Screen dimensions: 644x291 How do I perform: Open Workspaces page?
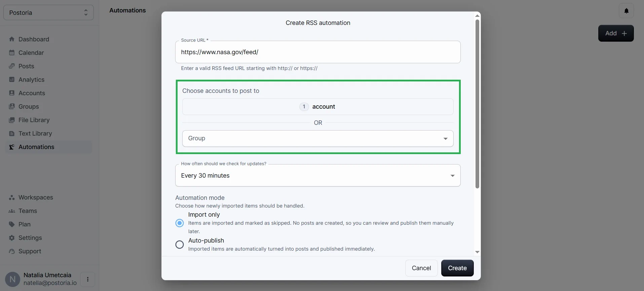pyautogui.click(x=49, y=197)
